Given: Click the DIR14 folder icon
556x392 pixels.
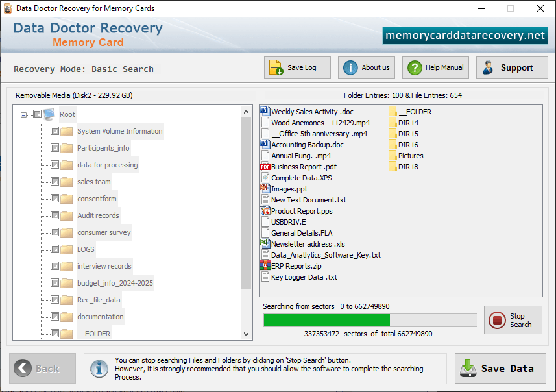Looking at the screenshot, I should [x=393, y=123].
